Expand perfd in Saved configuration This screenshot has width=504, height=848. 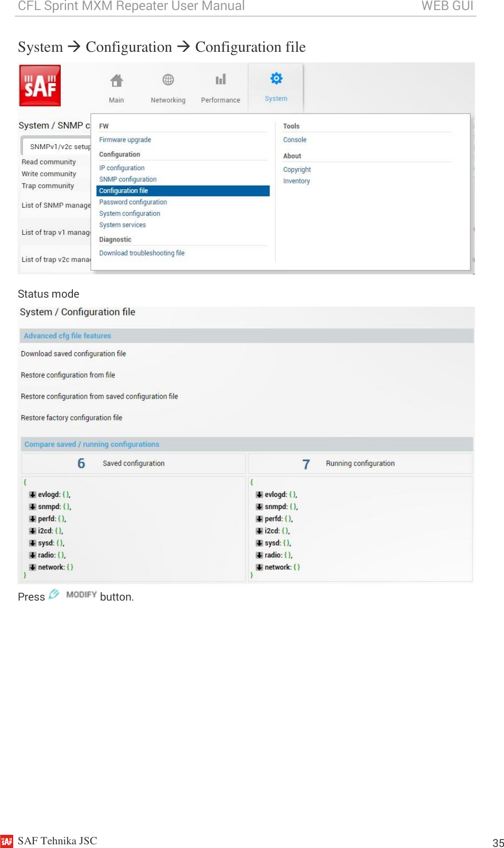pyautogui.click(x=33, y=519)
